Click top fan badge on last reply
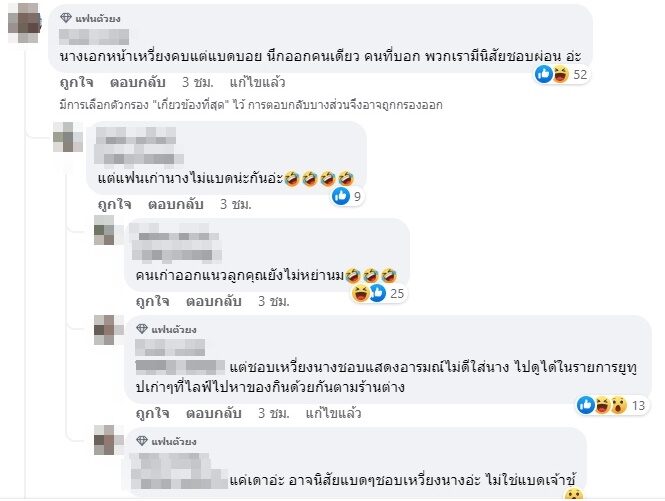 (166, 441)
